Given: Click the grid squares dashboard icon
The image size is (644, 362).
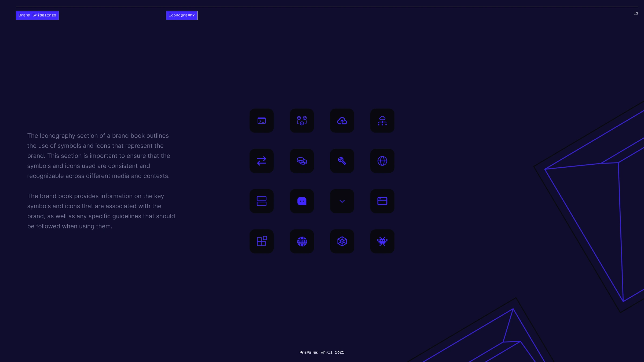Looking at the screenshot, I should coord(262,241).
